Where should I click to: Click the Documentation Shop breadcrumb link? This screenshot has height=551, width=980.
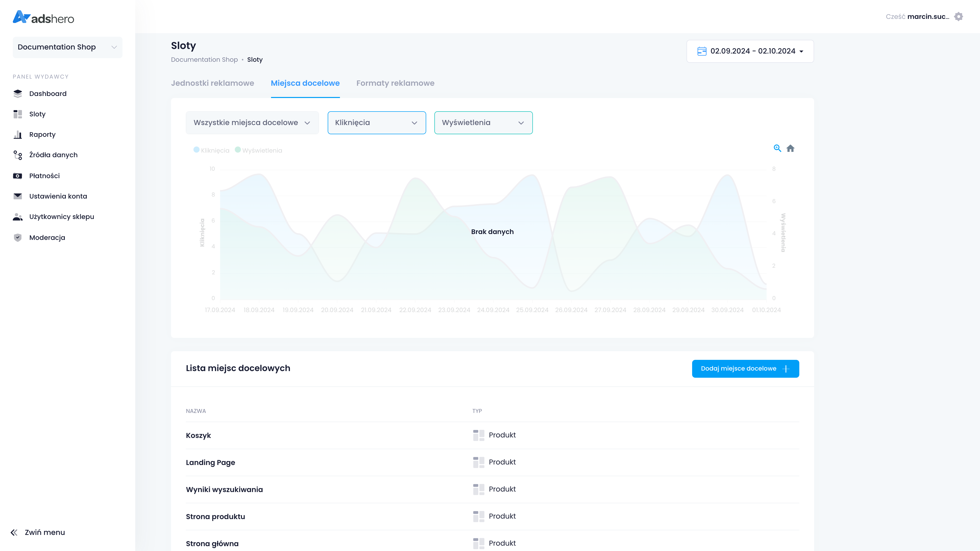coord(204,60)
